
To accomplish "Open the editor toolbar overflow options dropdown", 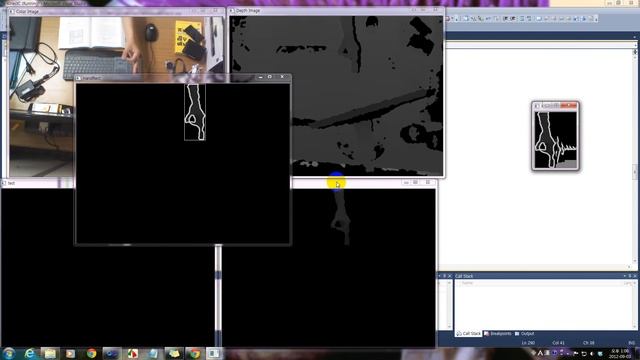I will pyautogui.click(x=596, y=18).
